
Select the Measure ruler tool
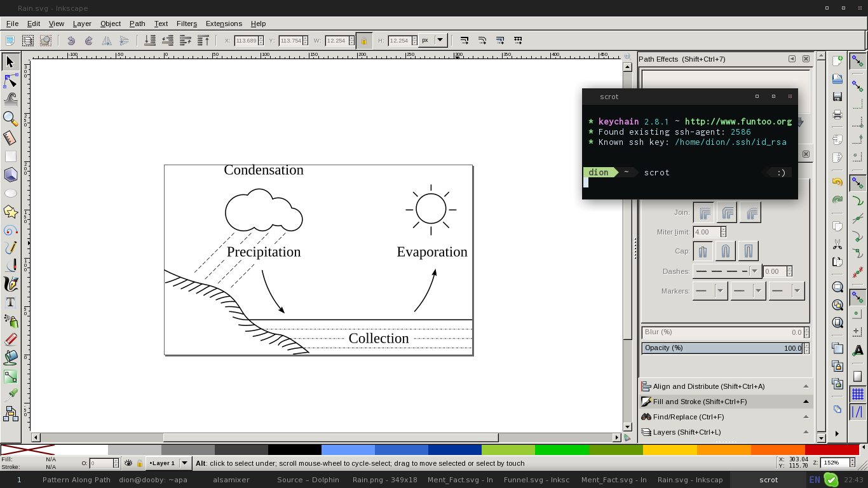(x=10, y=137)
